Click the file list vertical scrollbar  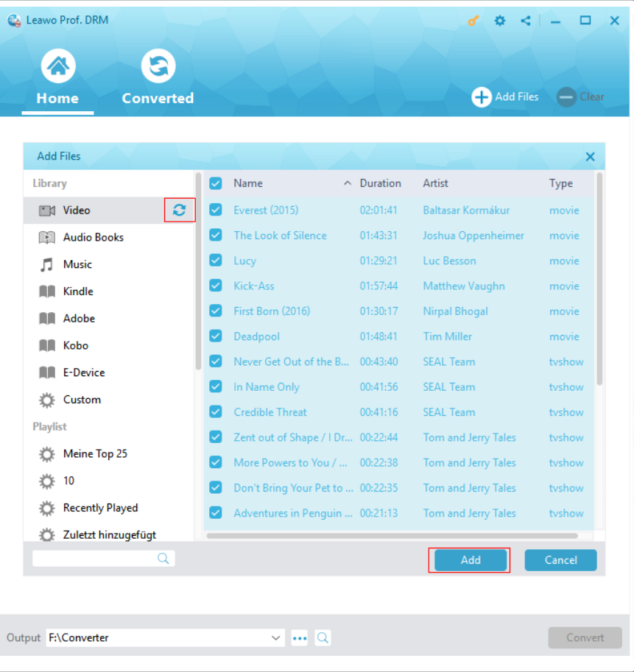(x=599, y=278)
